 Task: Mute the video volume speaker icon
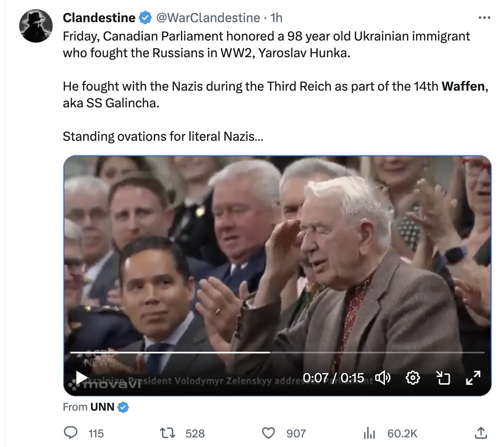click(x=382, y=378)
